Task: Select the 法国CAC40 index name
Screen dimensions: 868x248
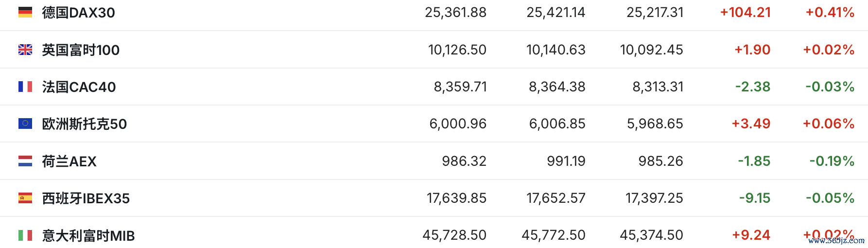Action: pos(79,87)
